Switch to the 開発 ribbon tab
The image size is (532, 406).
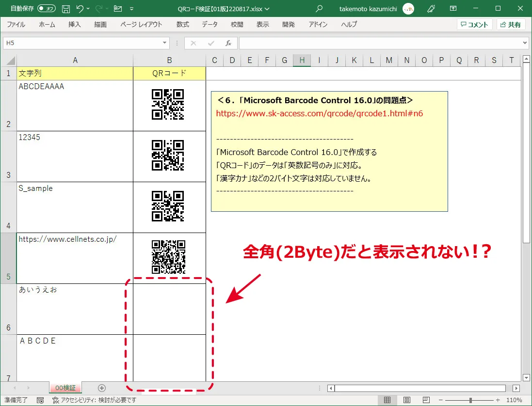coord(289,24)
